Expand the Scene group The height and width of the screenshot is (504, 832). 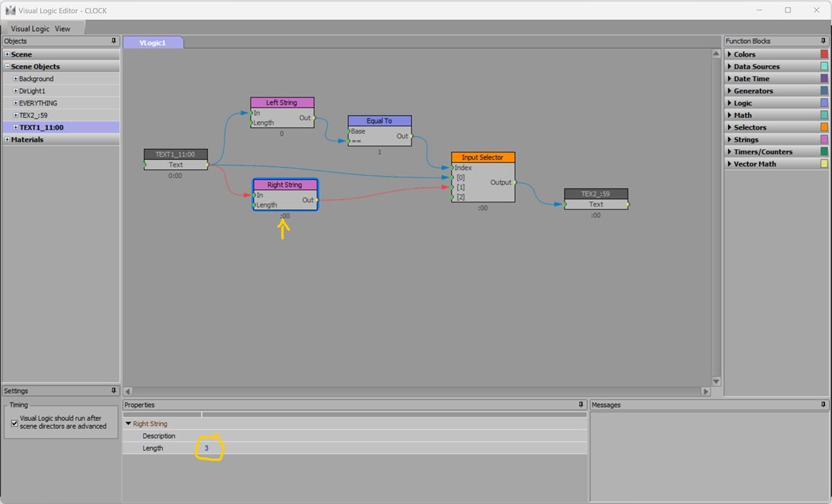pos(7,54)
